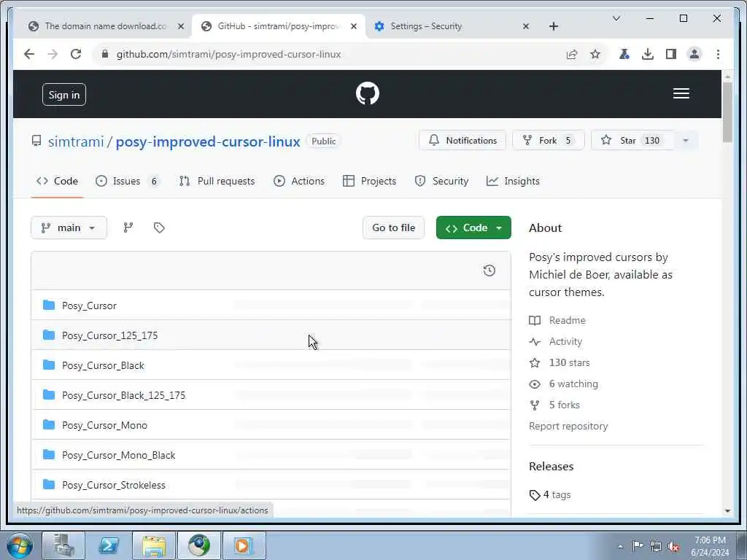Open the Chrome profile avatar
Screen dimensions: 747x560
point(694,54)
